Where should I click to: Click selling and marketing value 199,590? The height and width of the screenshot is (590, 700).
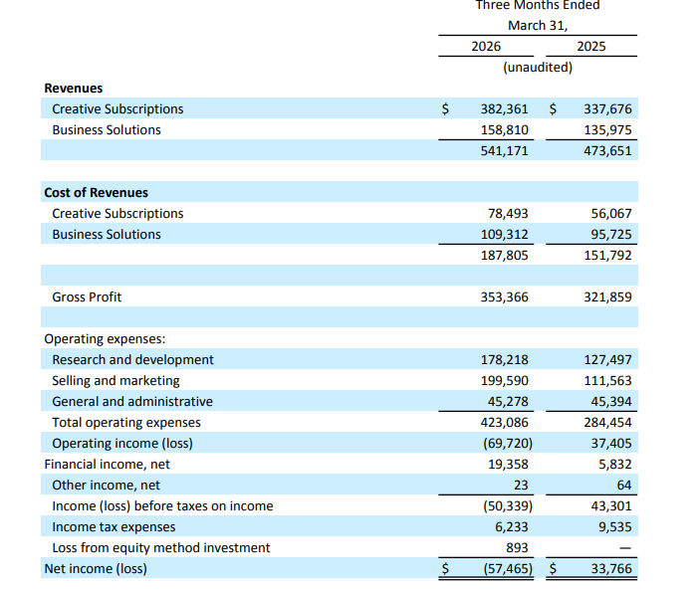pyautogui.click(x=504, y=381)
